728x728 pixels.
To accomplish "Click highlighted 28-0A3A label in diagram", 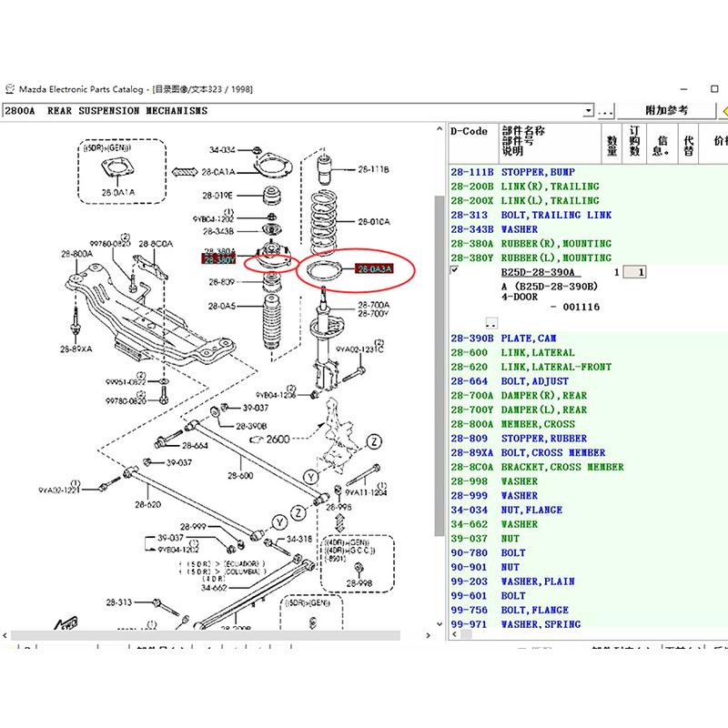I will [x=374, y=268].
